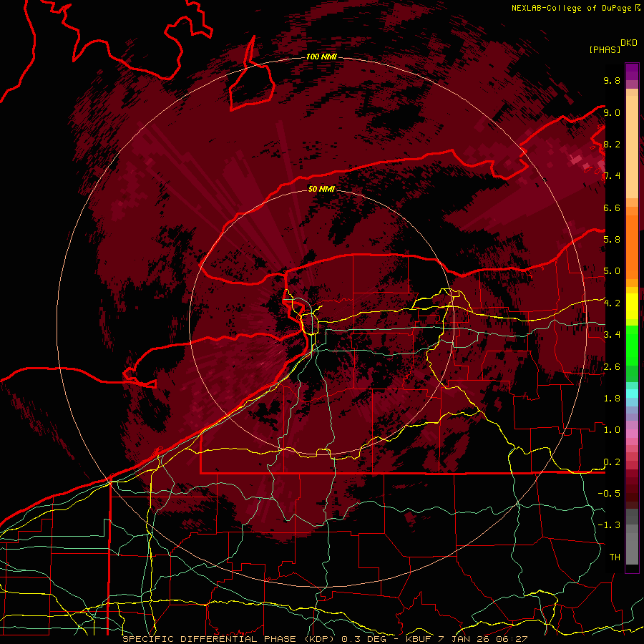Click the 5.8 scale label

pyautogui.click(x=612, y=240)
